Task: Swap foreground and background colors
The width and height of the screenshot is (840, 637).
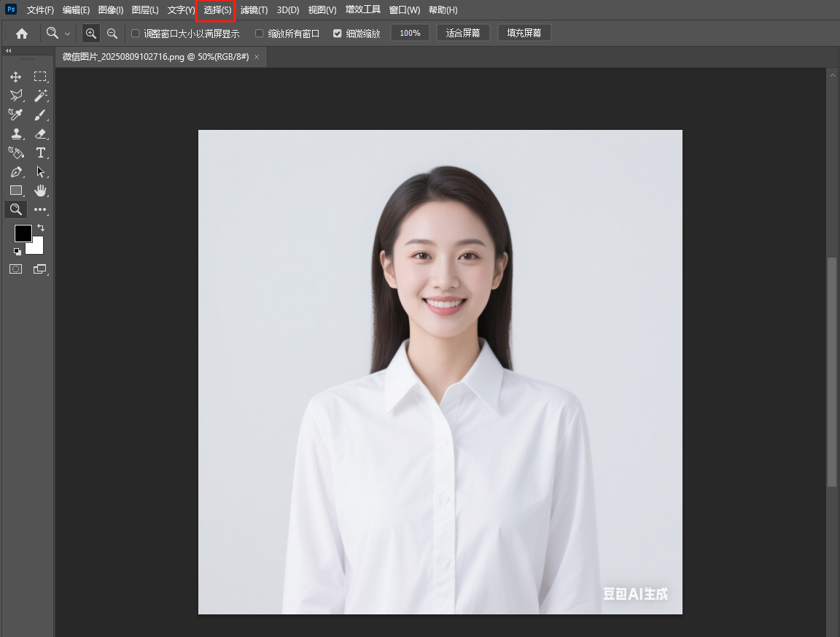Action: (41, 228)
